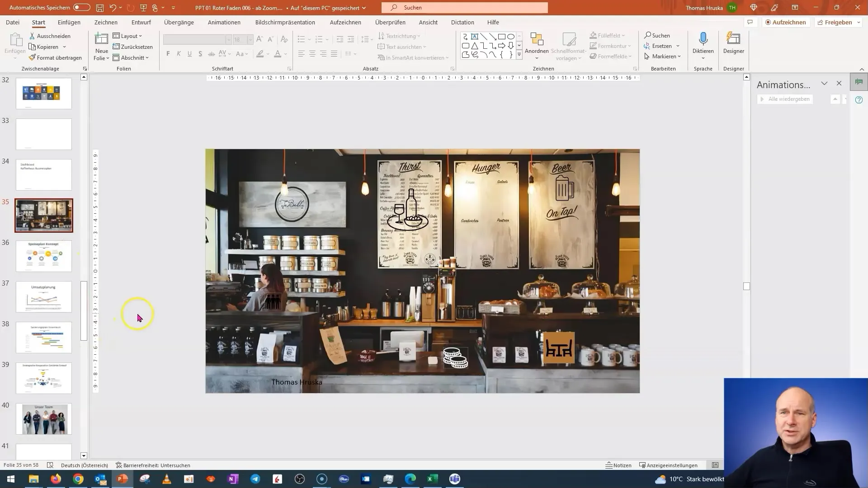Open the Markieren dropdown
This screenshot has height=488, width=868.
663,56
